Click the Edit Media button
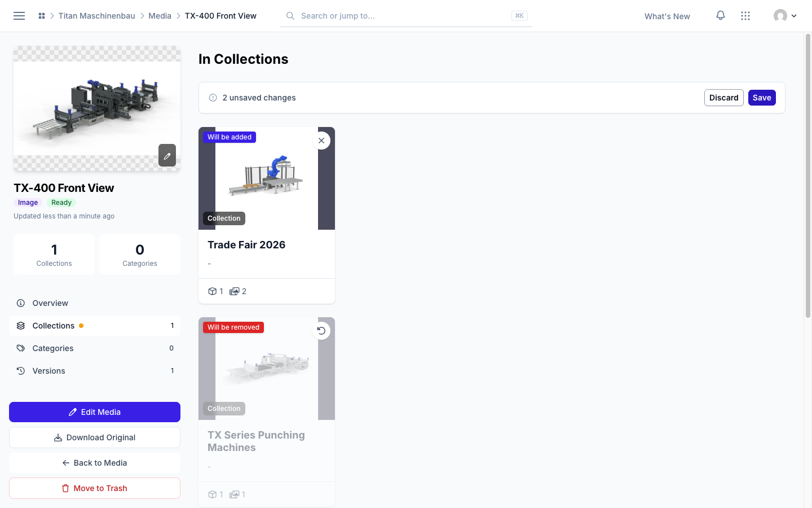The image size is (812, 508). tap(95, 412)
